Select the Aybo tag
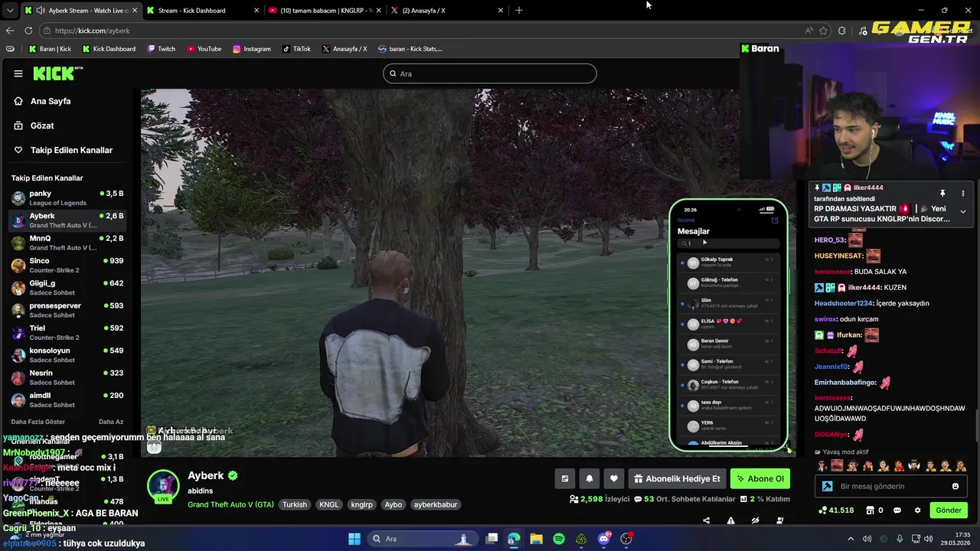980x551 pixels. coord(393,504)
